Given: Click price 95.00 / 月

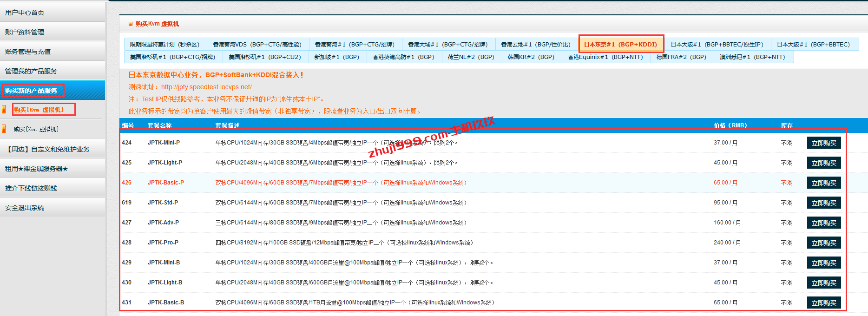Looking at the screenshot, I should [726, 203].
